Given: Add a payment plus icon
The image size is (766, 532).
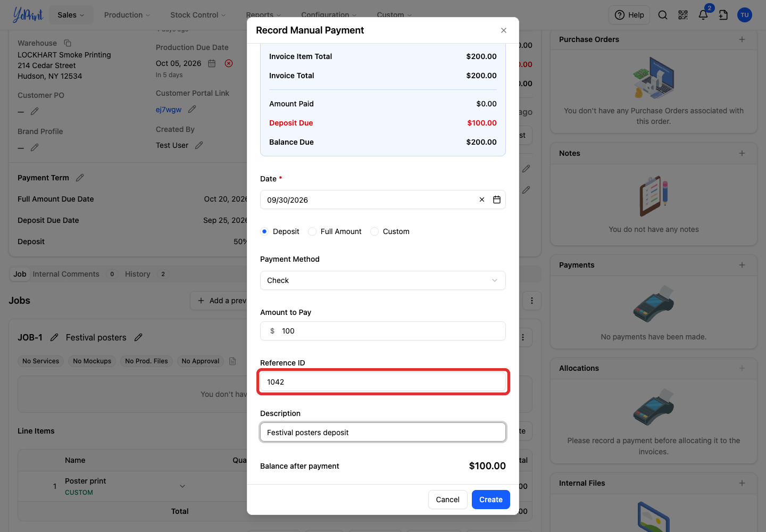Looking at the screenshot, I should tap(742, 265).
